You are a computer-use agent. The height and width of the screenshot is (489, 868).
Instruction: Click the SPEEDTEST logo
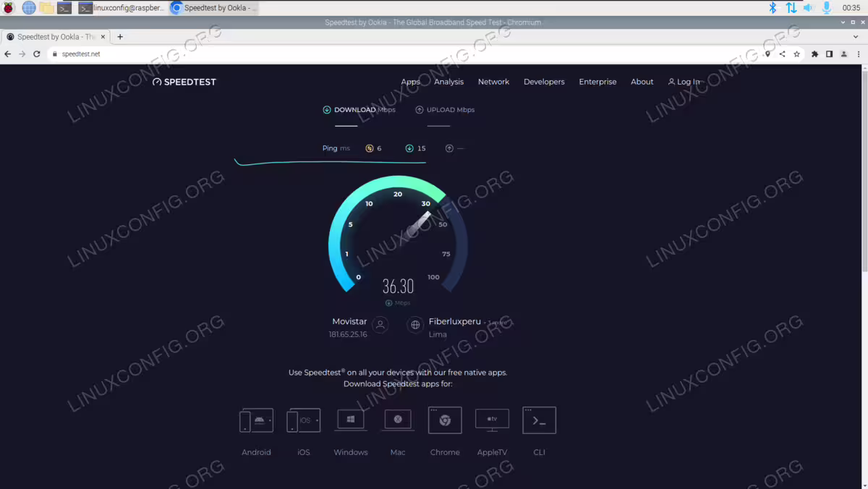click(x=184, y=82)
